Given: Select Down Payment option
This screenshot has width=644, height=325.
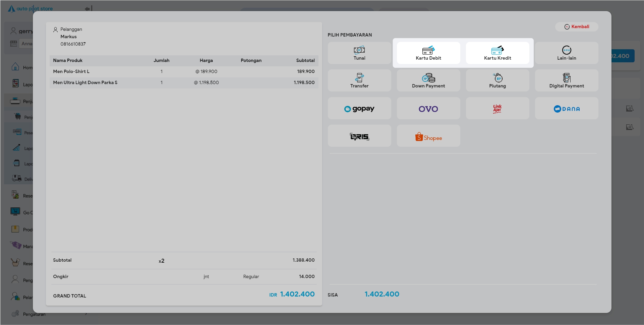Looking at the screenshot, I should click(x=428, y=81).
